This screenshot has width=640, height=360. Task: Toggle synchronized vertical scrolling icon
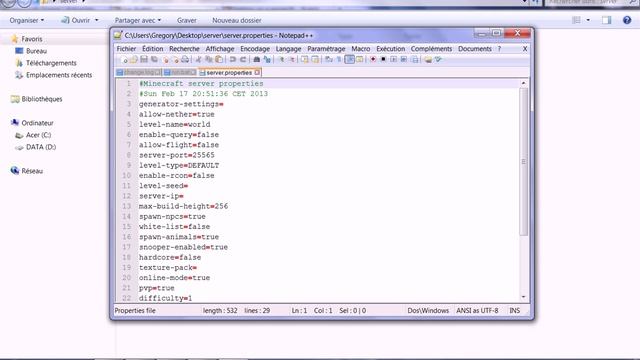tap(304, 60)
